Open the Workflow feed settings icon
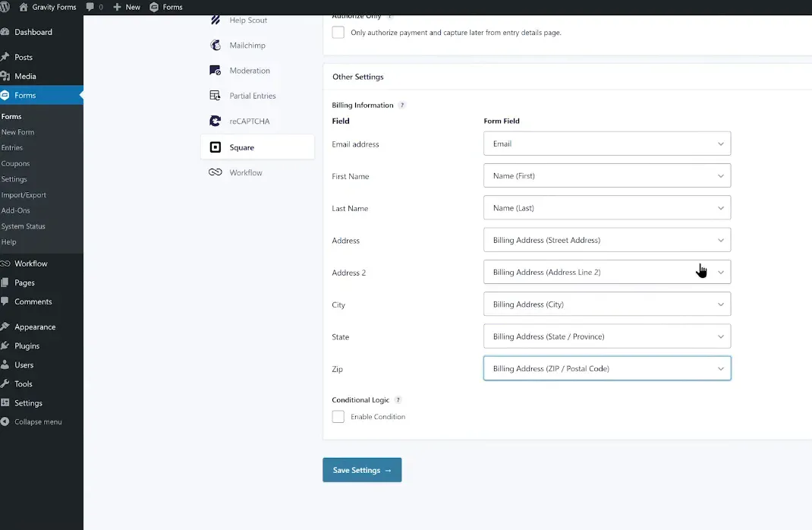 pos(216,172)
